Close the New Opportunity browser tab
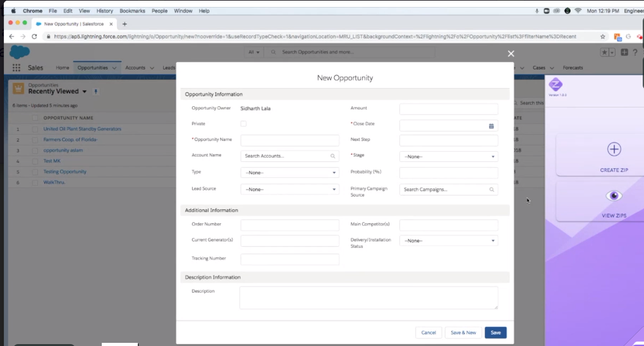 111,24
